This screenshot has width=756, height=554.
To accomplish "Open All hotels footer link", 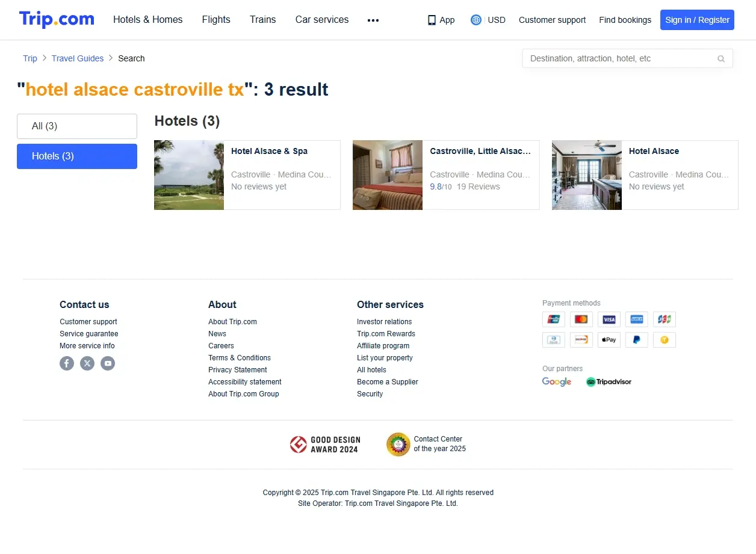I will [x=371, y=370].
